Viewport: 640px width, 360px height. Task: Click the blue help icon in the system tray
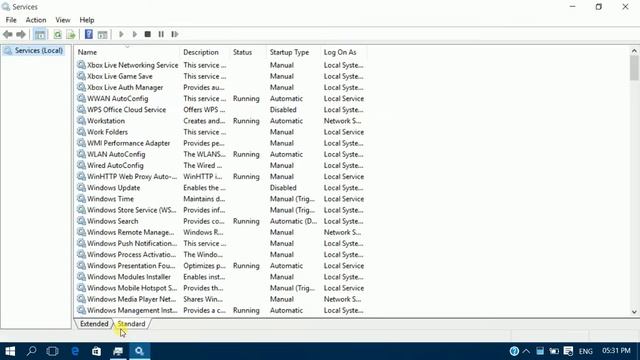pyautogui.click(x=514, y=351)
